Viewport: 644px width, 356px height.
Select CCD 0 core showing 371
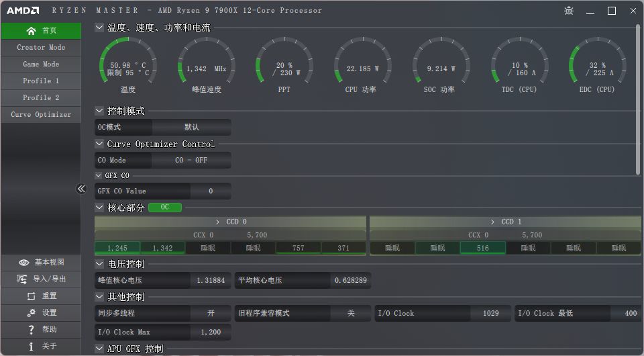click(343, 248)
